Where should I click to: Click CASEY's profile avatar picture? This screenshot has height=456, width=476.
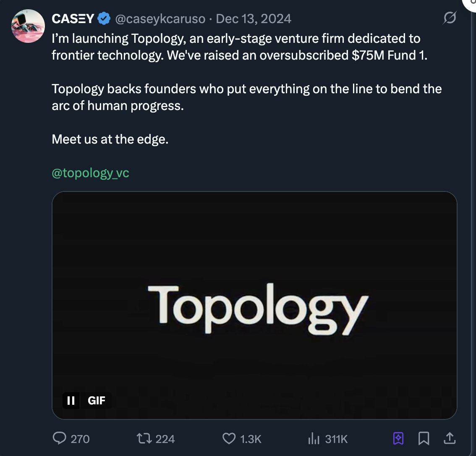(x=28, y=26)
